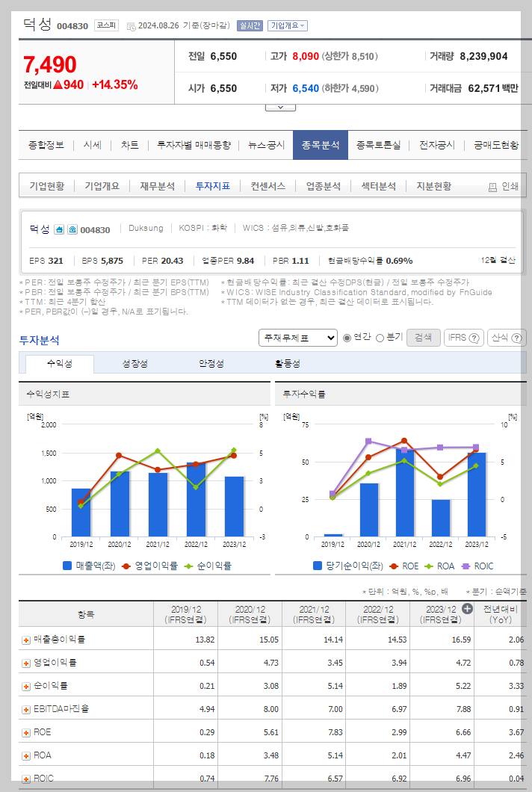
Task: Click the calendar icon beside 2024.08.26 date
Action: (x=131, y=25)
